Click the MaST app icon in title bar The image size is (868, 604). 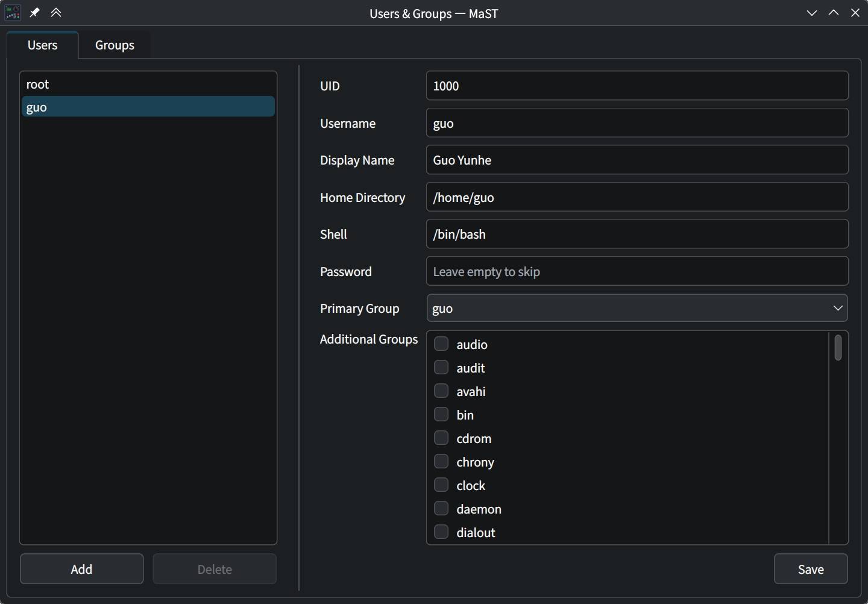13,13
